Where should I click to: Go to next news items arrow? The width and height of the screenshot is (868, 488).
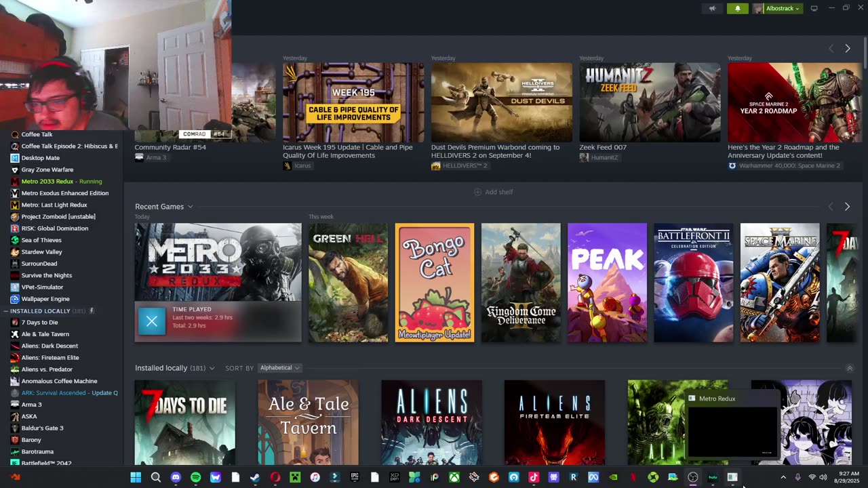point(848,48)
